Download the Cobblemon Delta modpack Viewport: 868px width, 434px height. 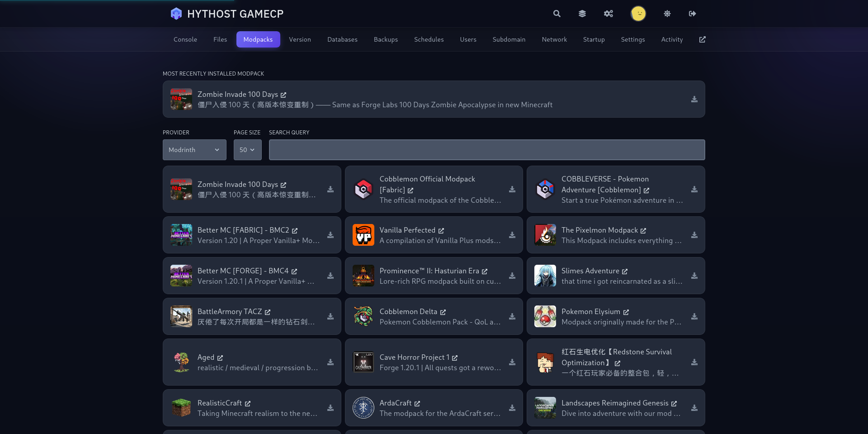coord(512,316)
